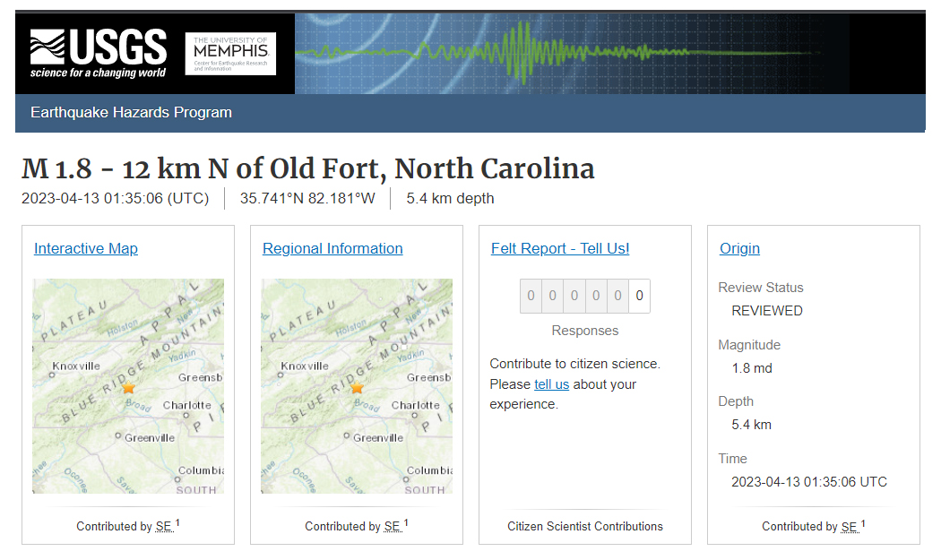Screen dimensions: 941x560
Task: Click the '2023-04-13 01:35:06 UTC' time value
Action: pyautogui.click(x=809, y=482)
